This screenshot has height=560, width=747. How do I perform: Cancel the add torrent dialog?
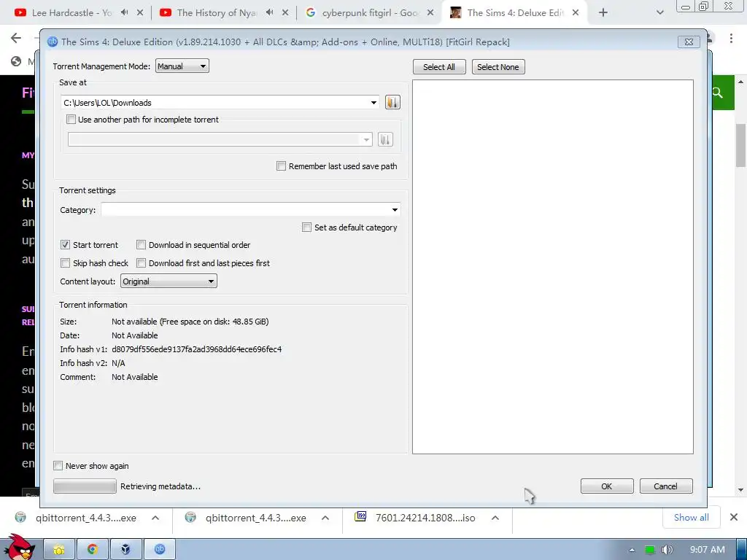pyautogui.click(x=665, y=486)
